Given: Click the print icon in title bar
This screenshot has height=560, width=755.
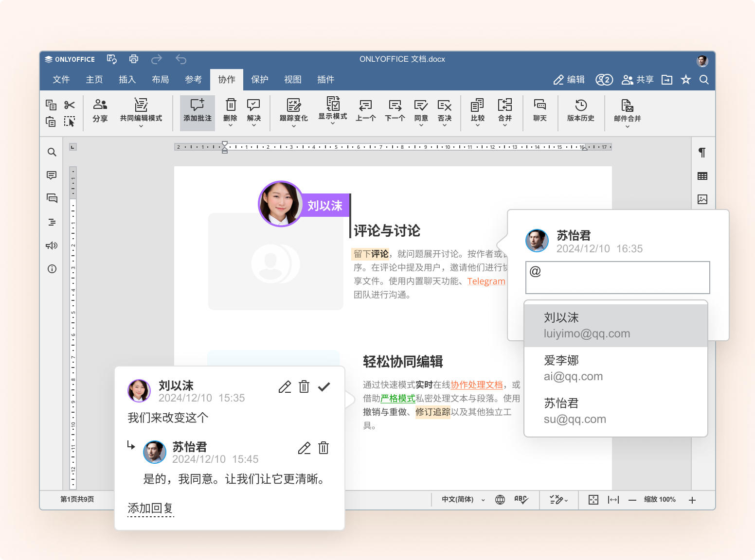Looking at the screenshot, I should click(134, 59).
